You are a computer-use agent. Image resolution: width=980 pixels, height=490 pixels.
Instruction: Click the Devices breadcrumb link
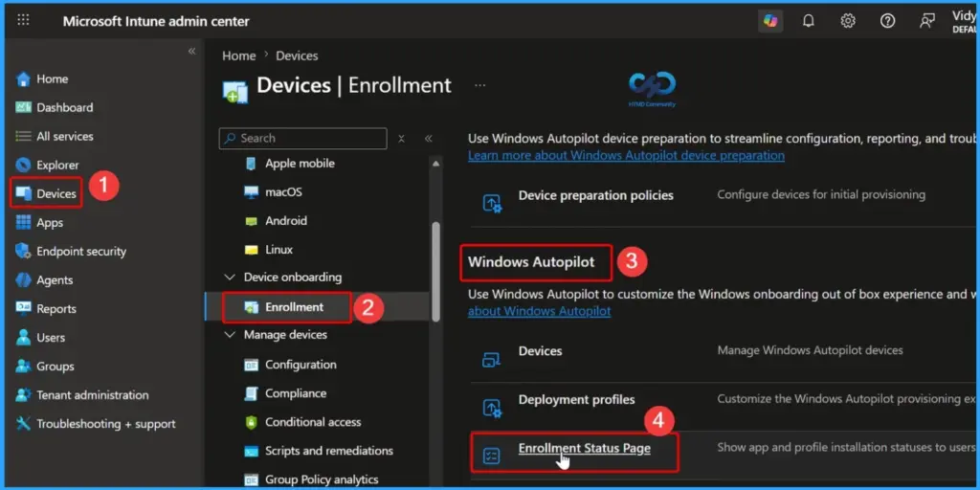pyautogui.click(x=297, y=56)
